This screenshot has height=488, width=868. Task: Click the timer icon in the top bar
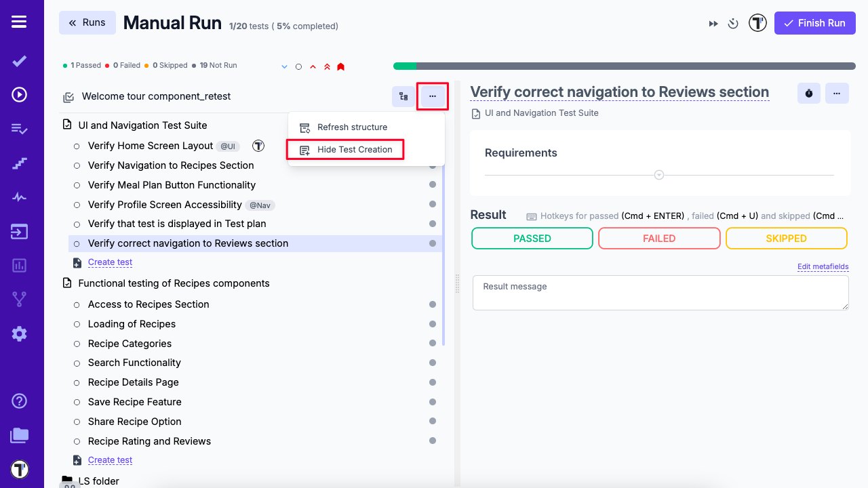pos(732,22)
